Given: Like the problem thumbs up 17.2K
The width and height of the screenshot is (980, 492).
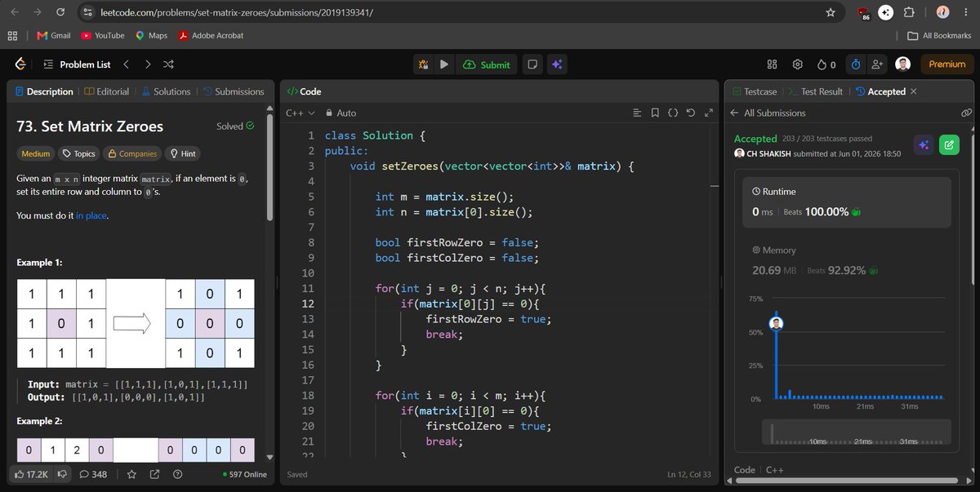Looking at the screenshot, I should point(33,473).
